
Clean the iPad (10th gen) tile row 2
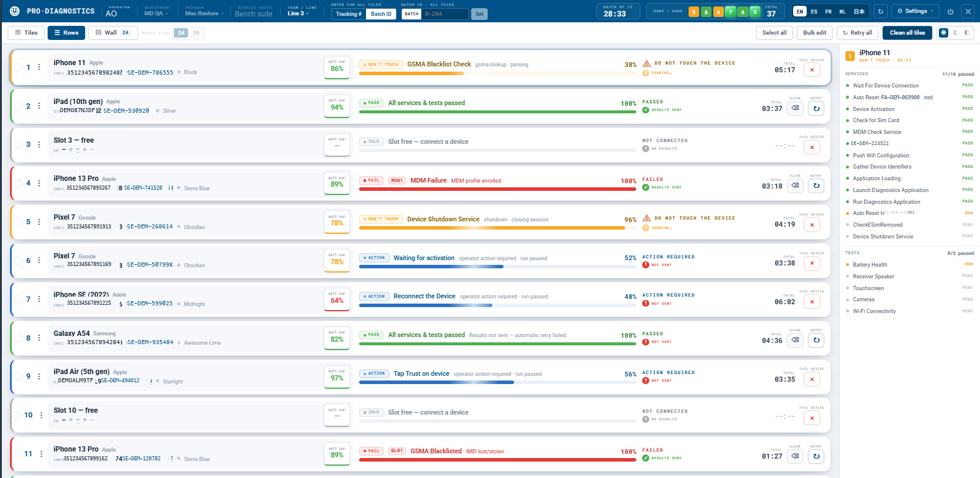point(795,109)
